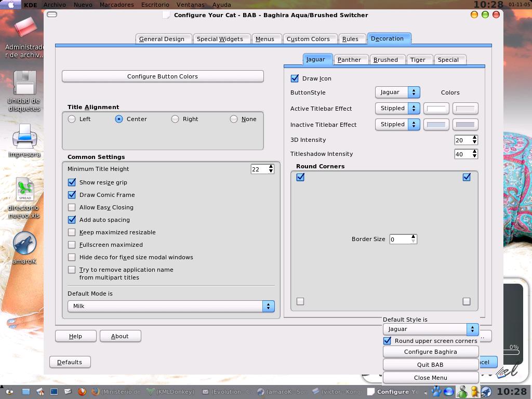Select None title alignment
This screenshot has width=532, height=399.
tap(234, 119)
